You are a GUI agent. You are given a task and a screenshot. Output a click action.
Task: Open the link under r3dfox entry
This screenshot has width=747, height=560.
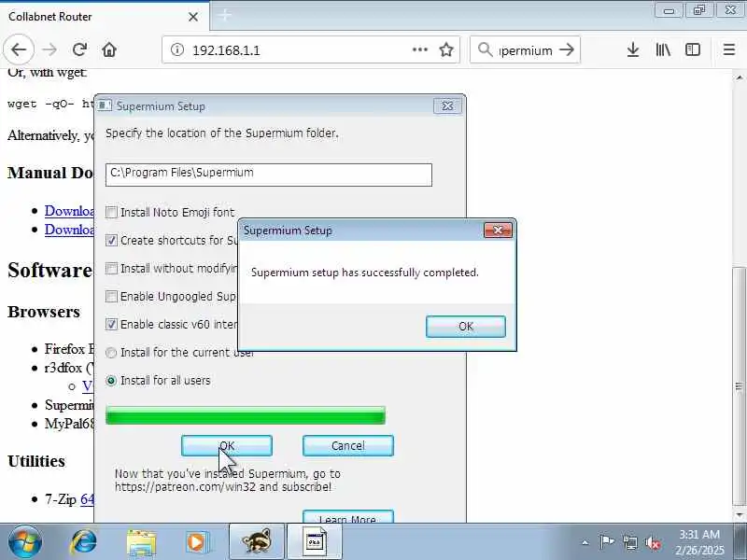(88, 385)
